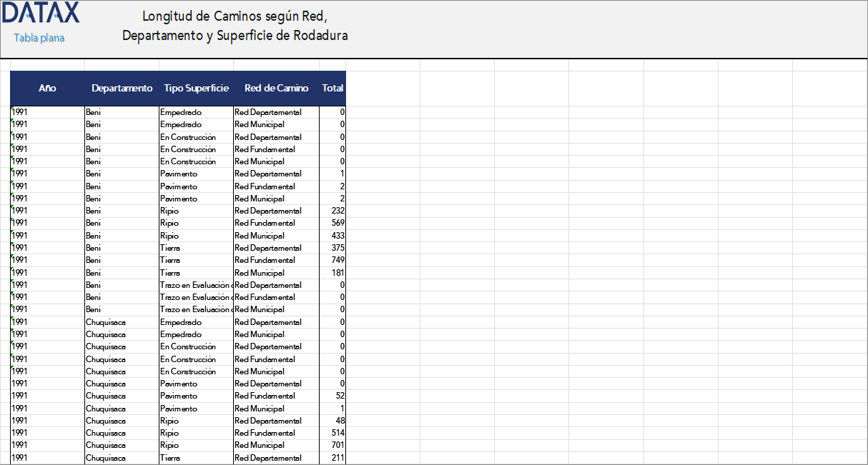Select the cell with total 232
Viewport: 868px width, 465px height.
(332, 211)
